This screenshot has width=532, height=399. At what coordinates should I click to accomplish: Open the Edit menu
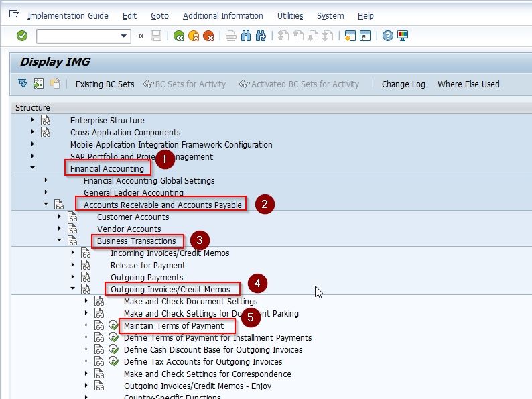[x=129, y=16]
